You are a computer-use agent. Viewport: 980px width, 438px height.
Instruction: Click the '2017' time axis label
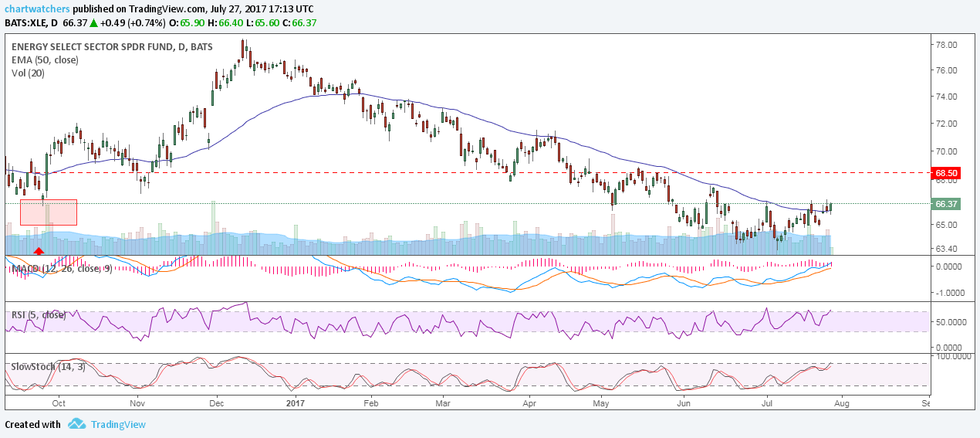pos(296,403)
